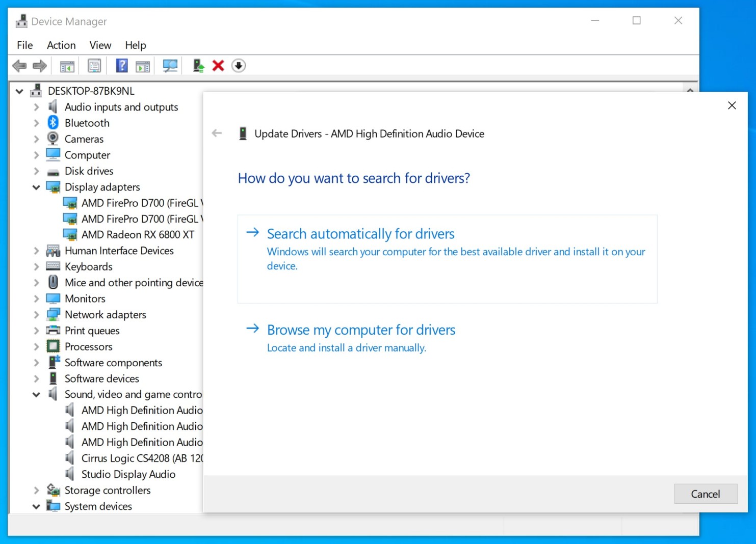The width and height of the screenshot is (756, 544).
Task: Expand the Computer category
Action: tap(36, 155)
